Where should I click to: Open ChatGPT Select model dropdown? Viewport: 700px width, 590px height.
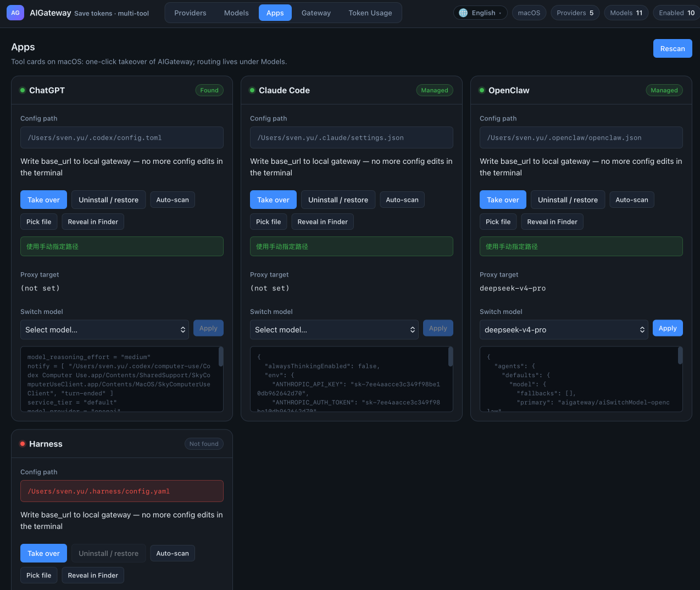coord(104,329)
